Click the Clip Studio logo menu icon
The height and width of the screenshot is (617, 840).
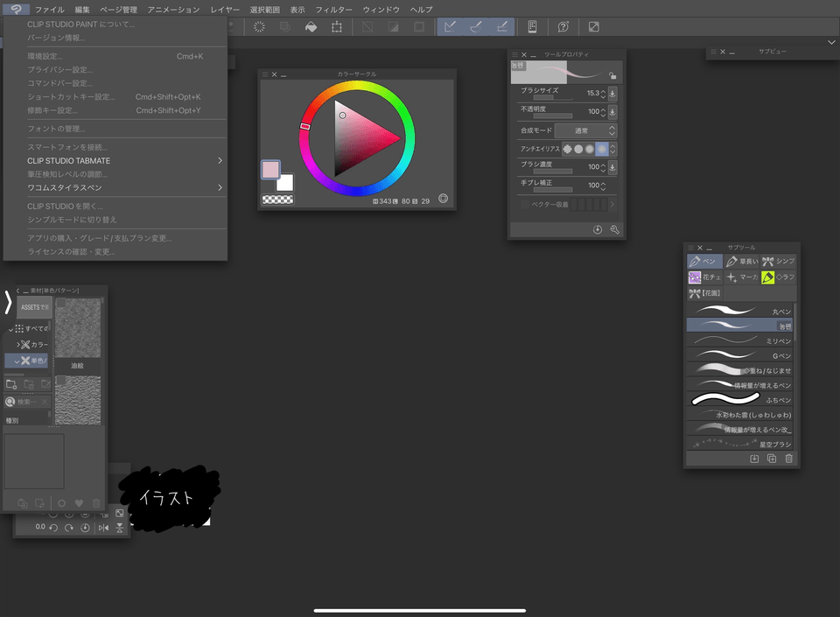[16, 9]
